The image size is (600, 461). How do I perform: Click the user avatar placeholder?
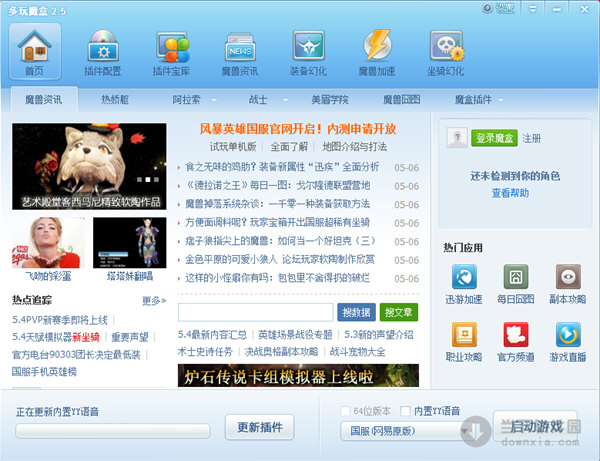457,137
